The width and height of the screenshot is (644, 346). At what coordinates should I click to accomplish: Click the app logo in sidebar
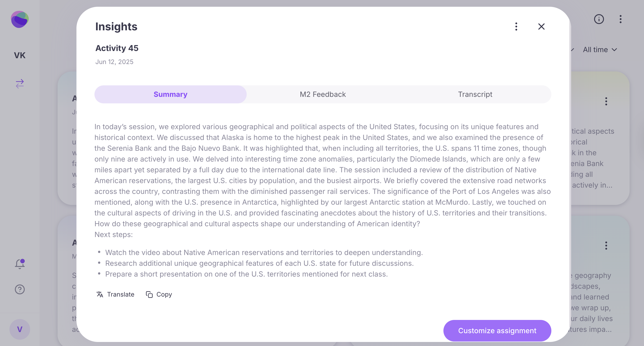[x=20, y=19]
